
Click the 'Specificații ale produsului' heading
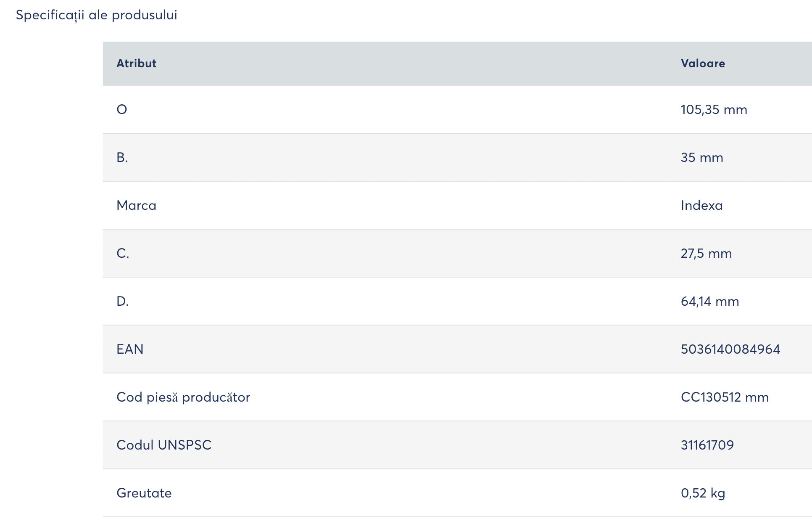point(96,15)
